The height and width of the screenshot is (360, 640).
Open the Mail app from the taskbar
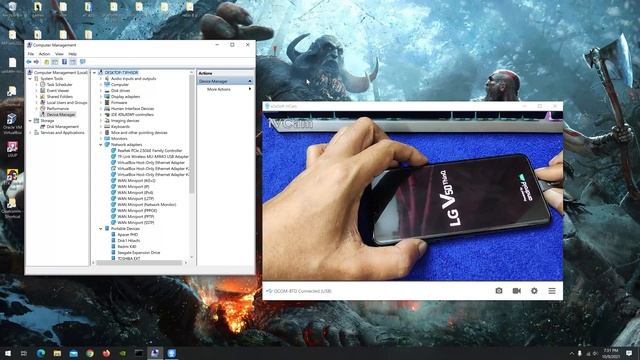[73, 353]
